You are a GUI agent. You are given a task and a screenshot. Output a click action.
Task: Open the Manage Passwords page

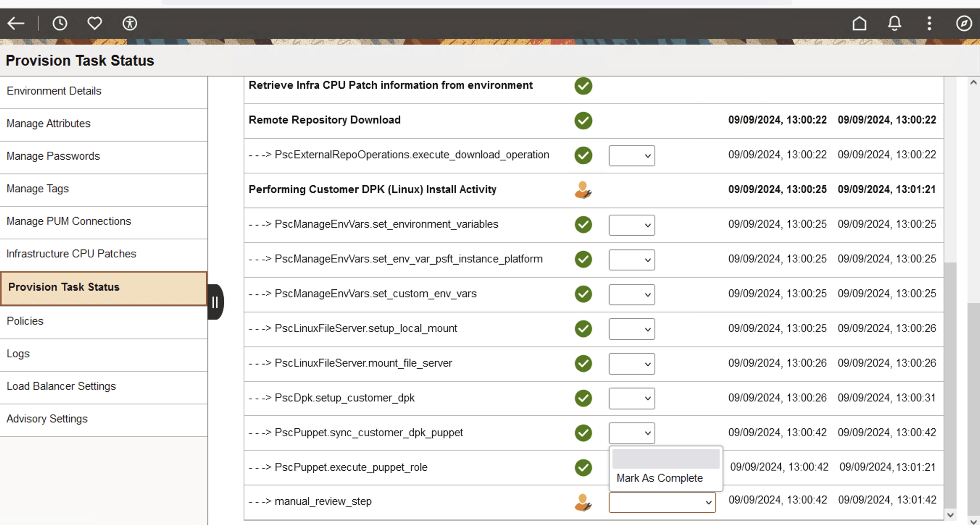tap(53, 156)
